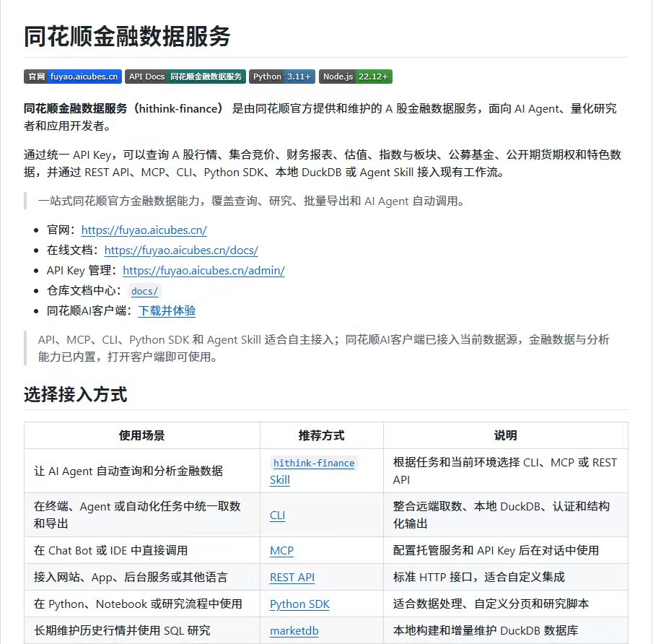Click the REST API table link
This screenshot has width=653, height=644.
[x=292, y=578]
